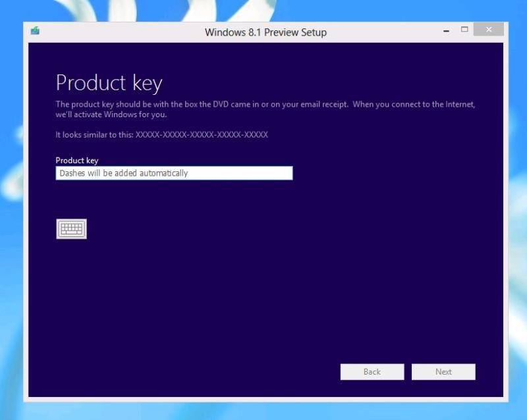Open the on-screen keyboard icon
This screenshot has height=420, width=527.
click(71, 228)
